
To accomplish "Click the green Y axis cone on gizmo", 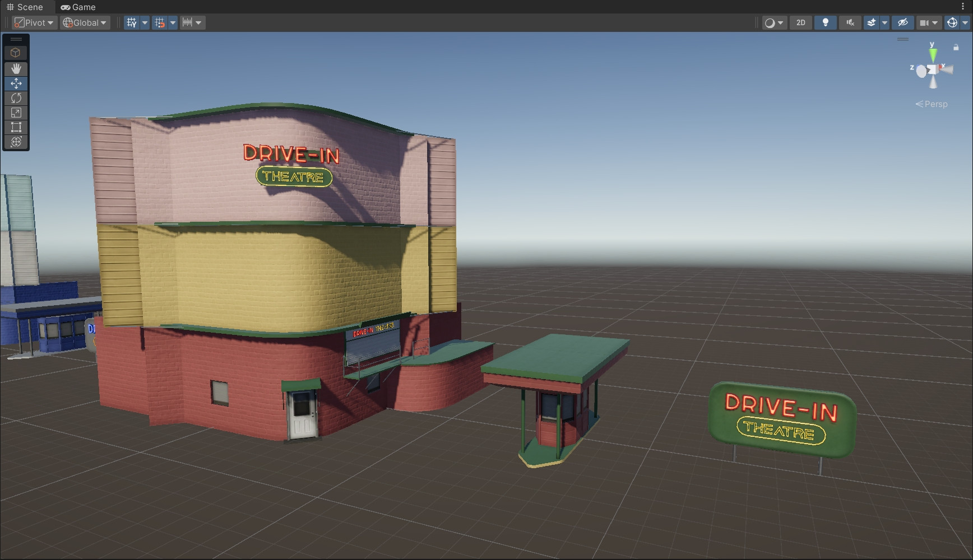I will point(933,54).
